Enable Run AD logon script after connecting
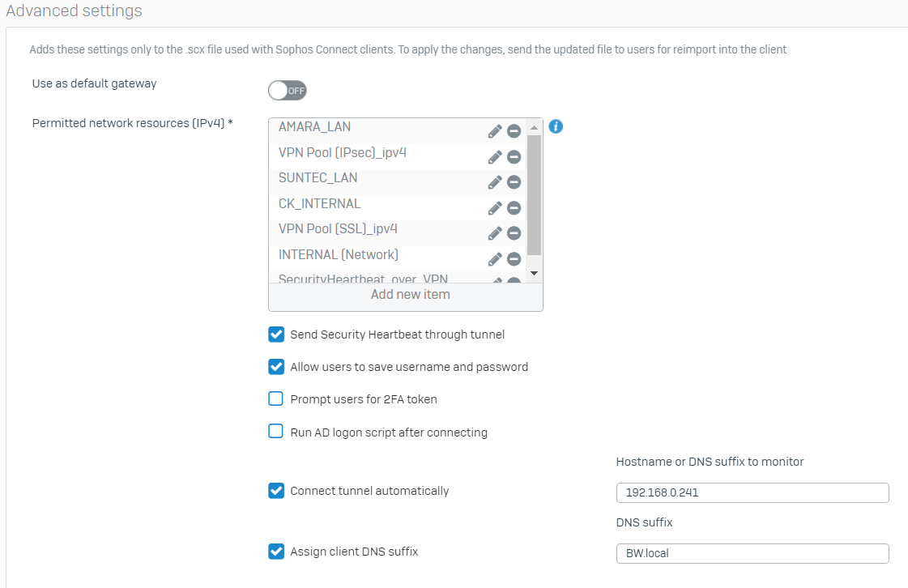Viewport: 908px width, 588px height. tap(276, 432)
